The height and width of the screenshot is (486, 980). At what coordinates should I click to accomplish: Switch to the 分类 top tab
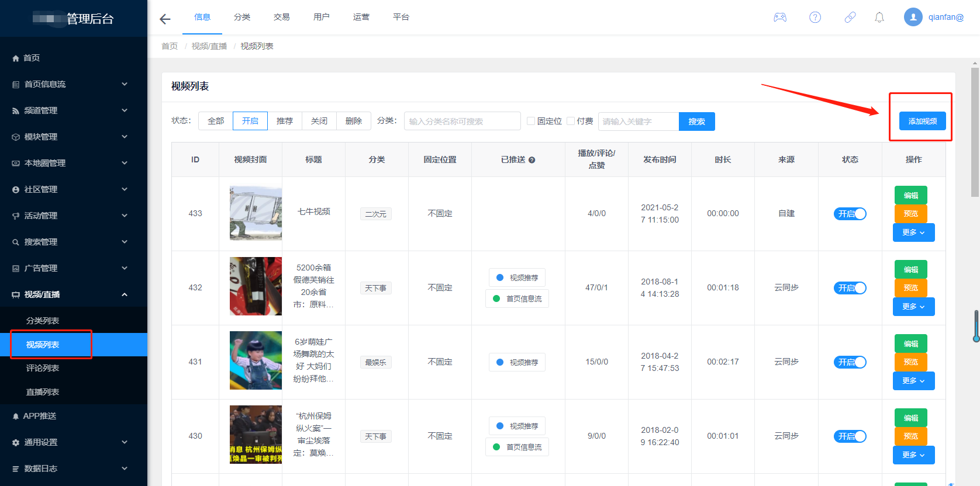coord(242,17)
